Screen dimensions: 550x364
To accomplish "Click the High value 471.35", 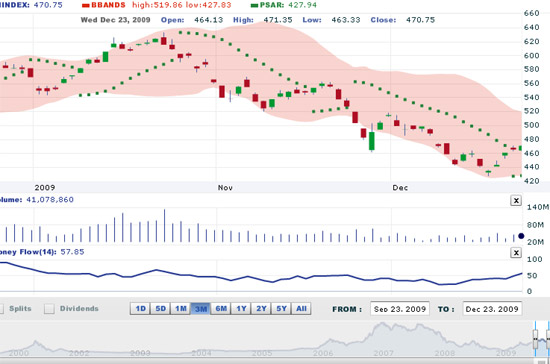I will click(x=278, y=20).
